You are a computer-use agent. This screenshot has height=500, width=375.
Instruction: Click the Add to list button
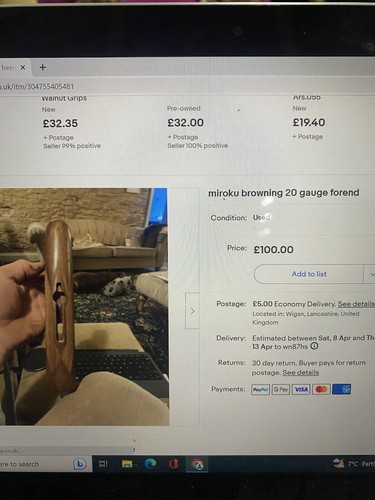309,274
